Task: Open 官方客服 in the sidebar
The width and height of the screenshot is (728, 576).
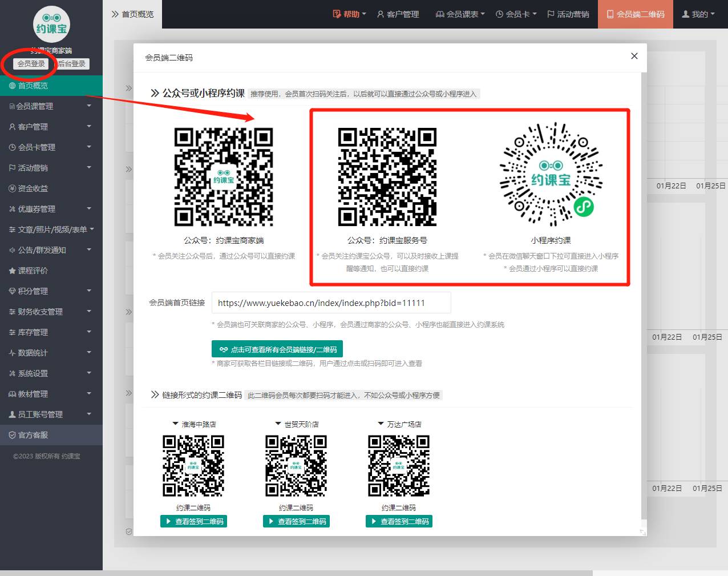Action: point(51,435)
